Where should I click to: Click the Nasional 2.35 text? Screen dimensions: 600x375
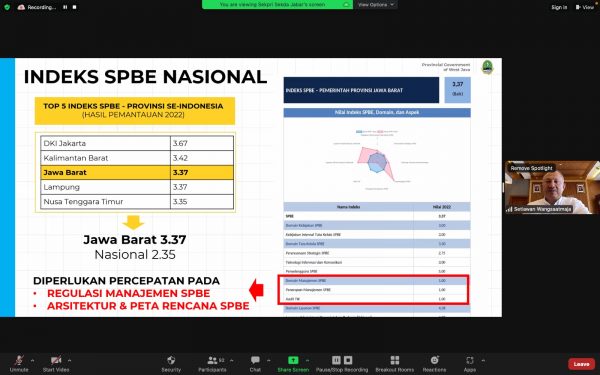pyautogui.click(x=135, y=254)
